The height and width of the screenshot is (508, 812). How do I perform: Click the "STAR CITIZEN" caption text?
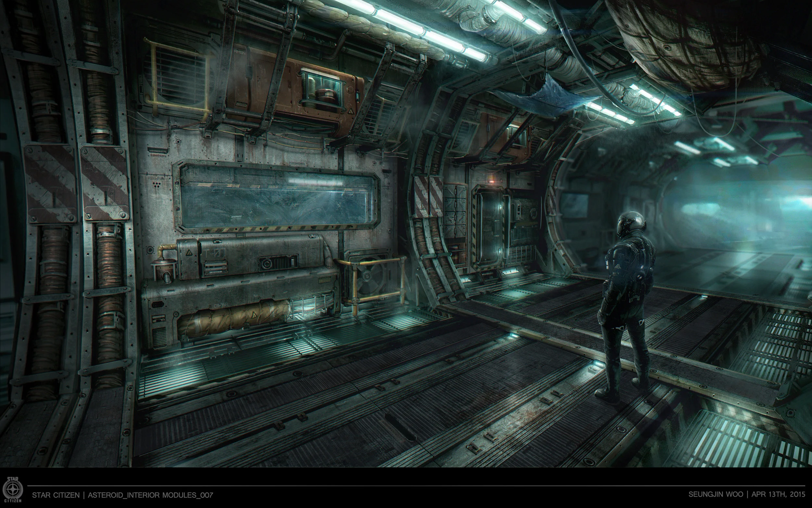pos(56,495)
